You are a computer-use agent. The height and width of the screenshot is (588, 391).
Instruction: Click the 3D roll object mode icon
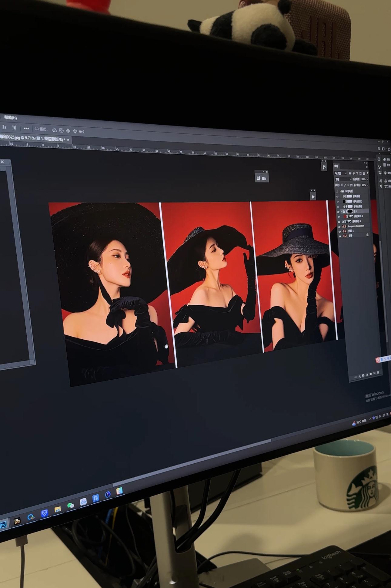point(61,130)
